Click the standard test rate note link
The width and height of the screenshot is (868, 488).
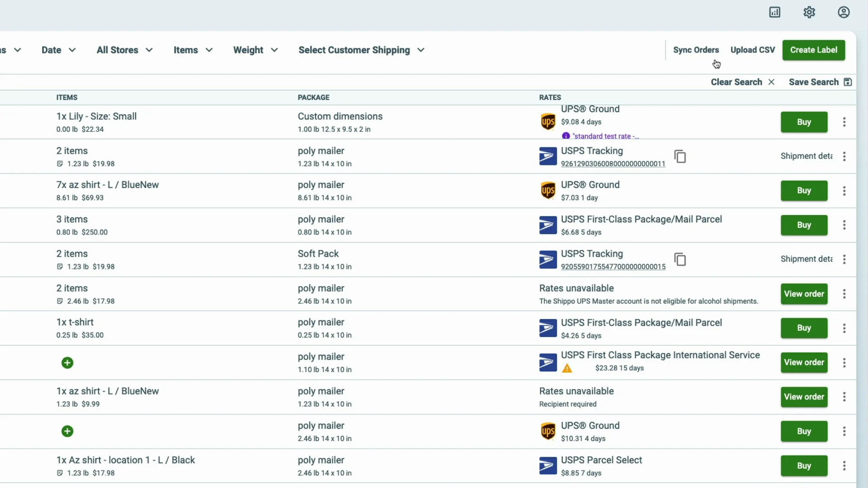[605, 136]
